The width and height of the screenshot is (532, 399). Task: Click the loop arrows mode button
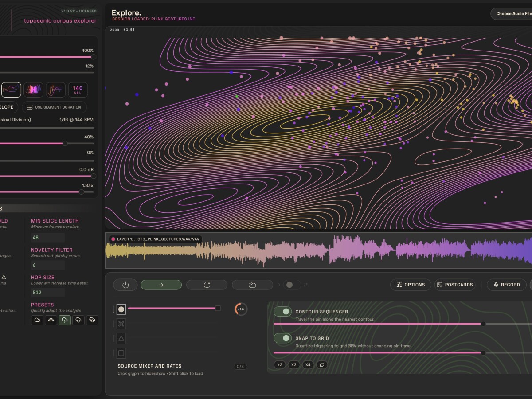[207, 285]
